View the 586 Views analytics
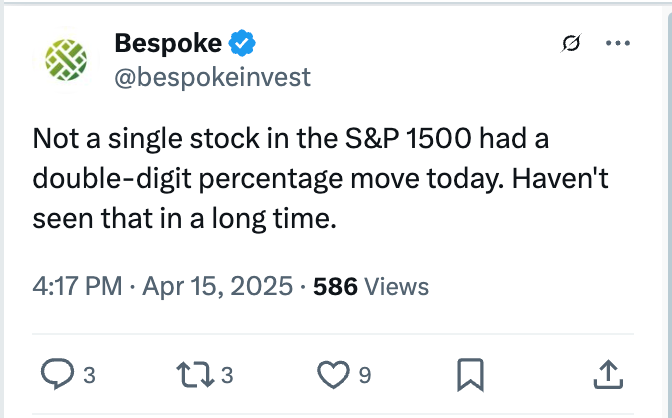The image size is (672, 418). coord(371,286)
